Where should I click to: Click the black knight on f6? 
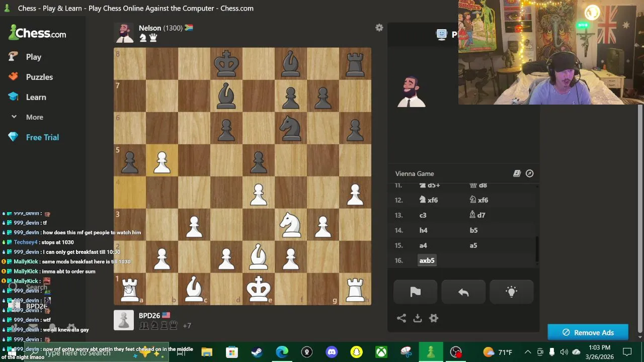(x=291, y=128)
